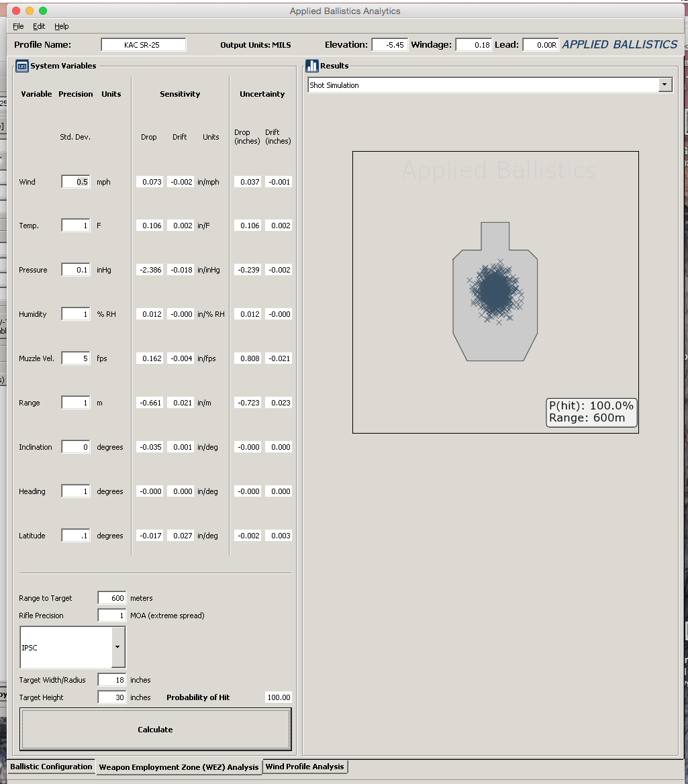Click the Humidity drop sensitivity 0.012
The width and height of the screenshot is (688, 784).
point(150,314)
